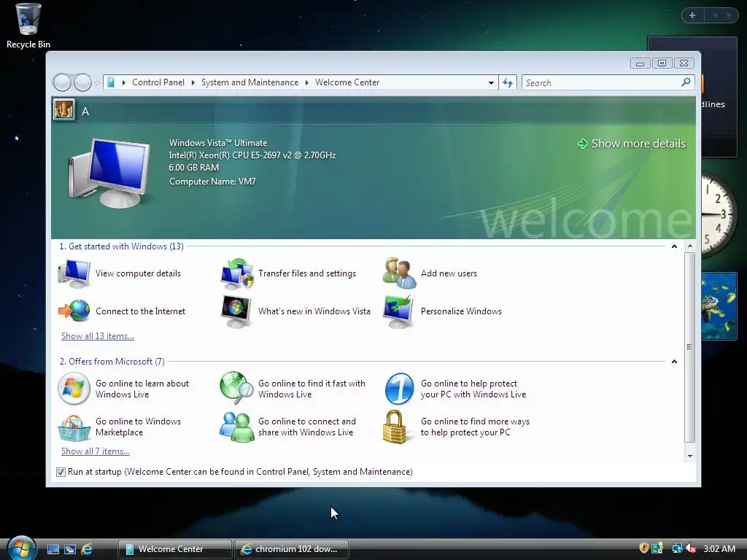Expand the arrow after System and Maintenance breadcrumb

pos(307,83)
